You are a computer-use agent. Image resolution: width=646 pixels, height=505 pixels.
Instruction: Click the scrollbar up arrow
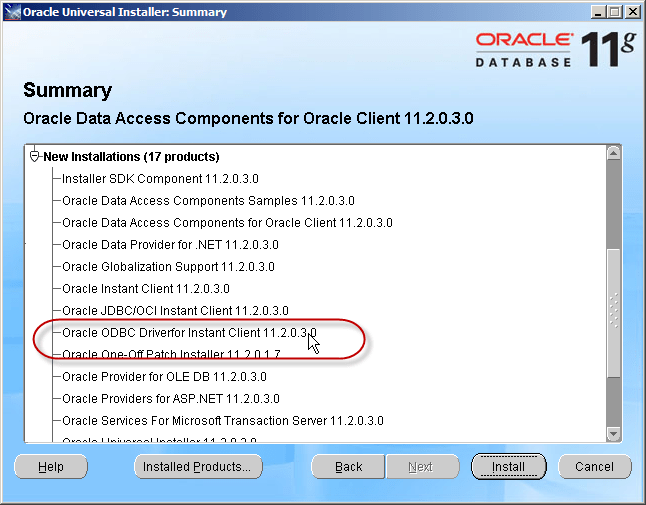point(613,153)
